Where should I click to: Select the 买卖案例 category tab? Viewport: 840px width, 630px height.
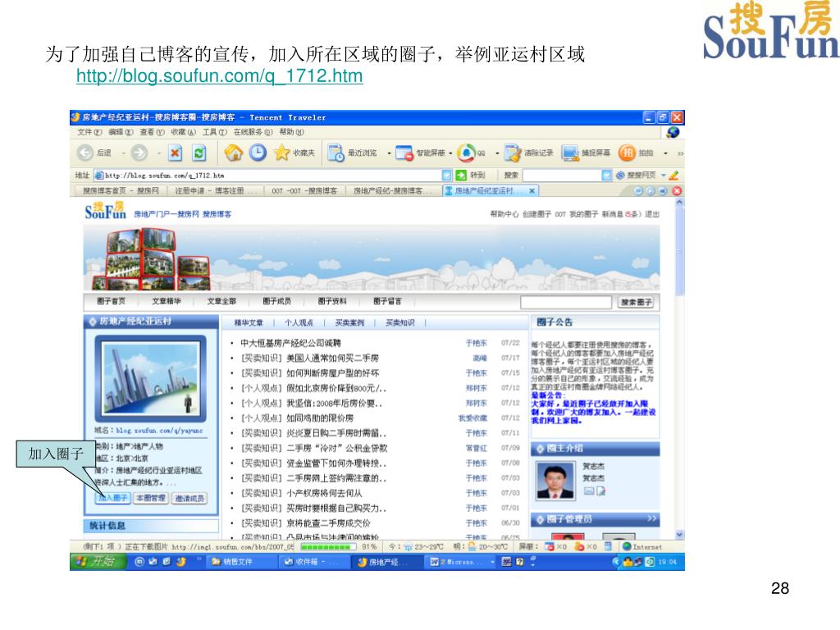pyautogui.click(x=349, y=322)
